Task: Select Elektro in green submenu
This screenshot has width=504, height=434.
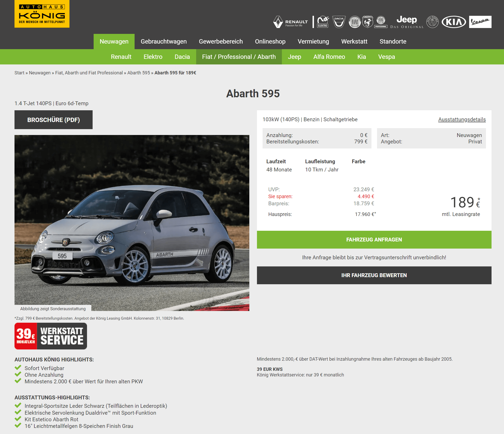Action: 153,57
